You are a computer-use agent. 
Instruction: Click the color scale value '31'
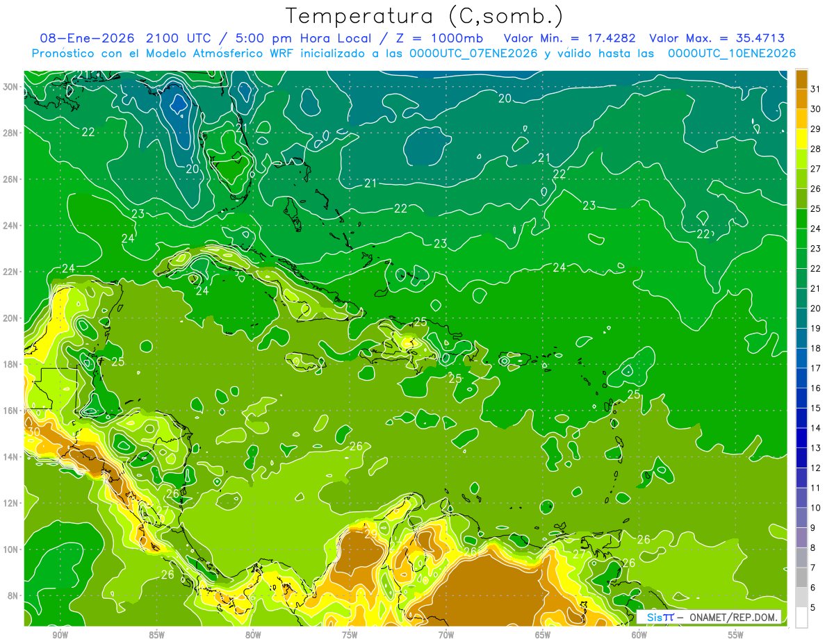[816, 89]
